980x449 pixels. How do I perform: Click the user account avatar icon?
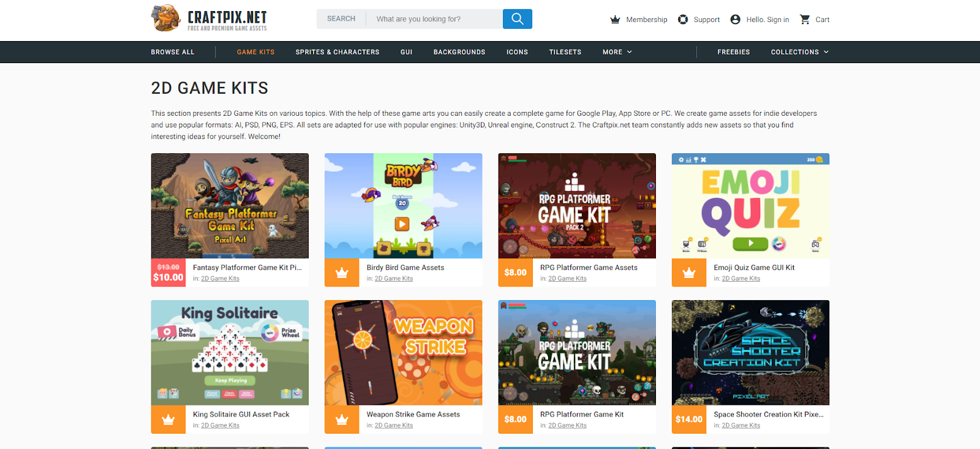(x=736, y=20)
